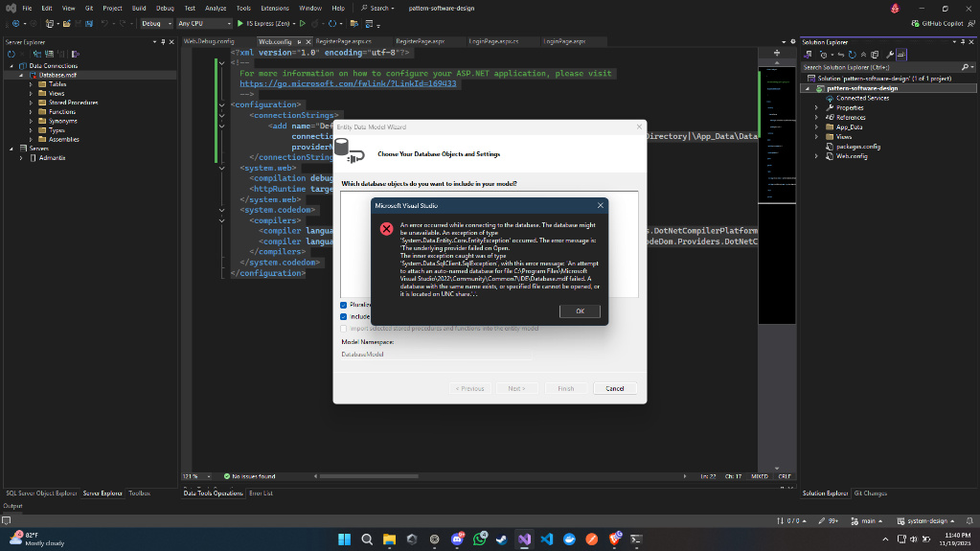This screenshot has width=980, height=551.
Task: Click the Save All toolbar icon
Action: (x=89, y=24)
